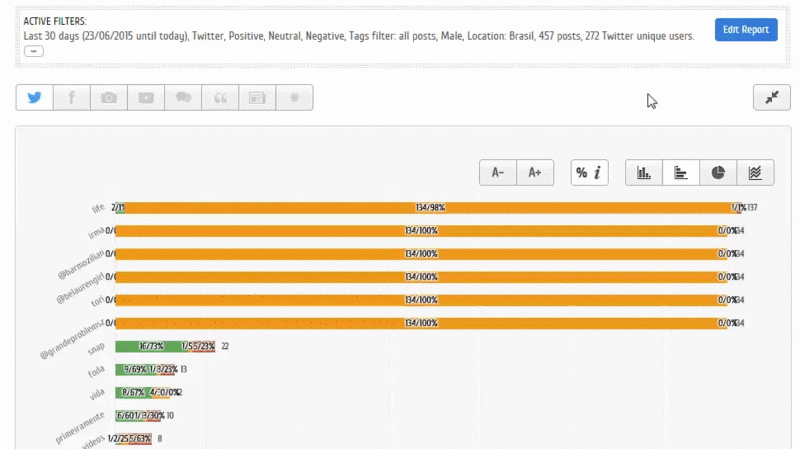Click the Edit Report button

click(x=746, y=30)
